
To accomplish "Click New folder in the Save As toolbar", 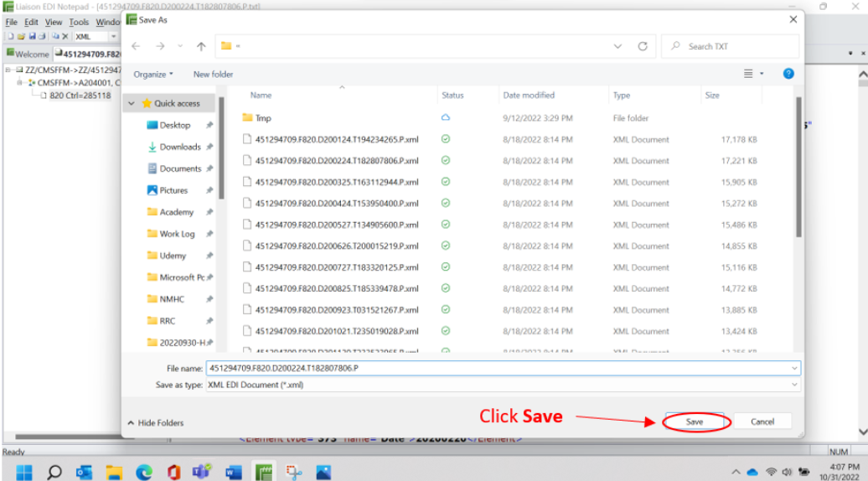I will [x=213, y=75].
